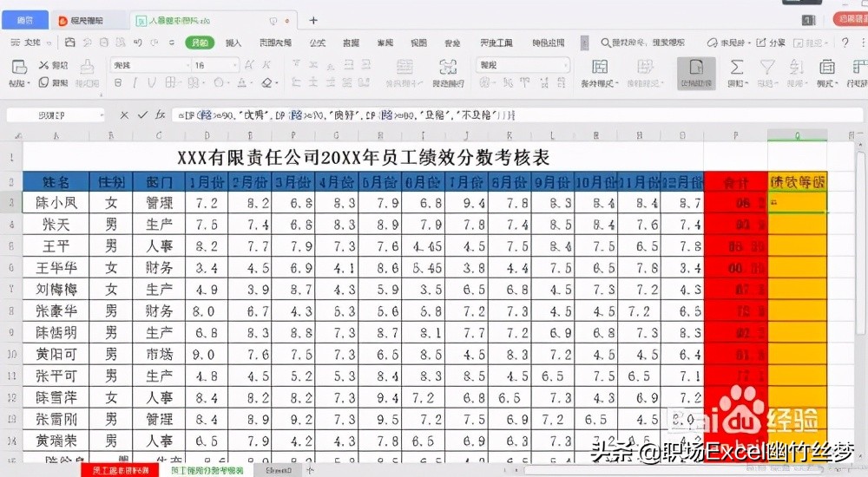Screen dimensions: 868x477
Task: Click the Share icon button
Action: [x=771, y=42]
